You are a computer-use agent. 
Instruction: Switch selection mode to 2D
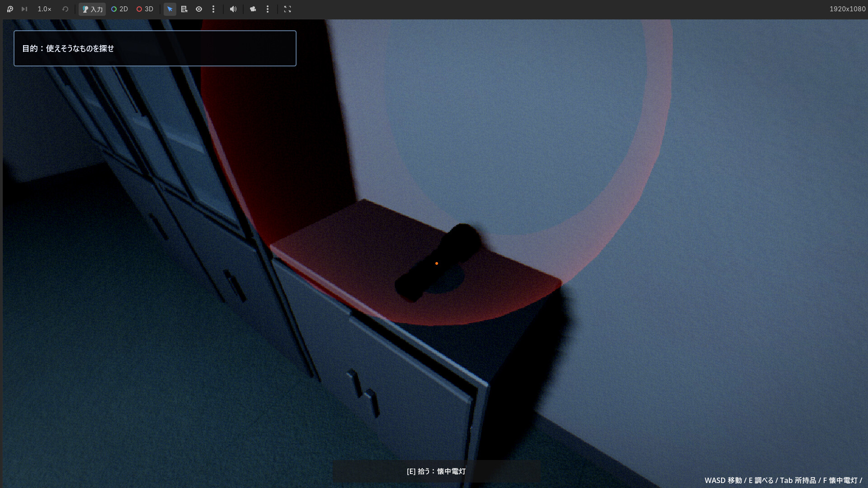click(119, 9)
